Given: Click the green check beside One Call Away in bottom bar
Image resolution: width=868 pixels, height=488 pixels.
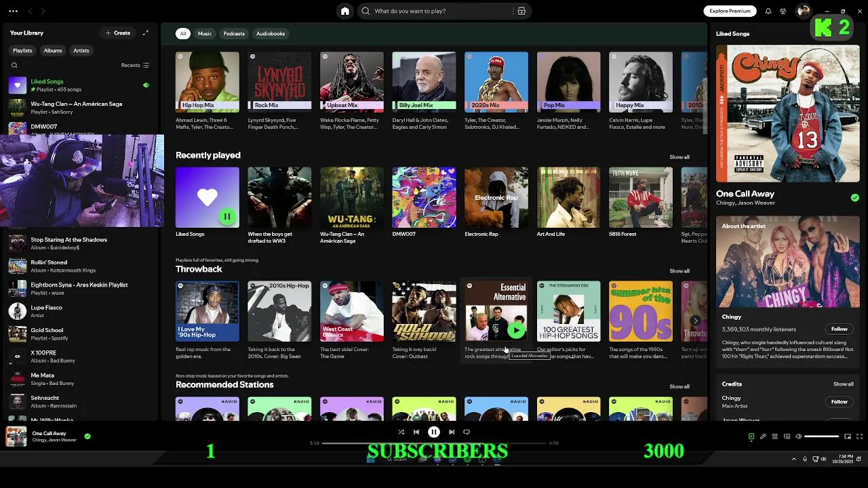Looking at the screenshot, I should tap(87, 436).
